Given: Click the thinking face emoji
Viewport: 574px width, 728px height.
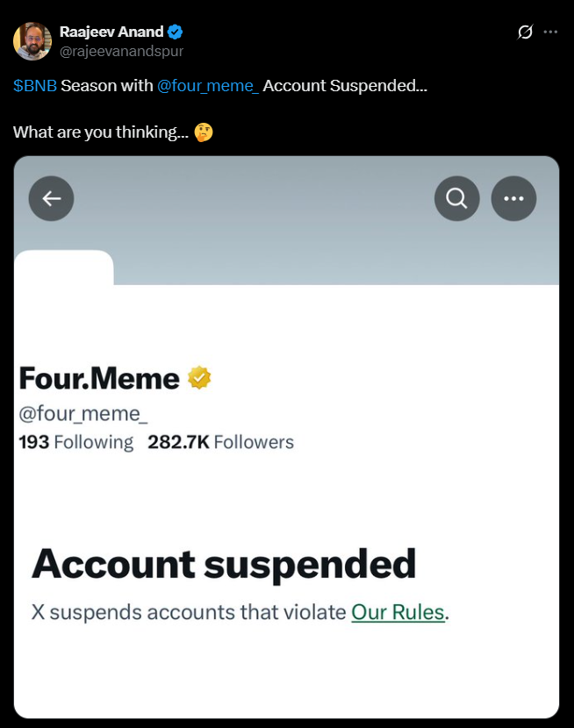Looking at the screenshot, I should click(x=203, y=132).
